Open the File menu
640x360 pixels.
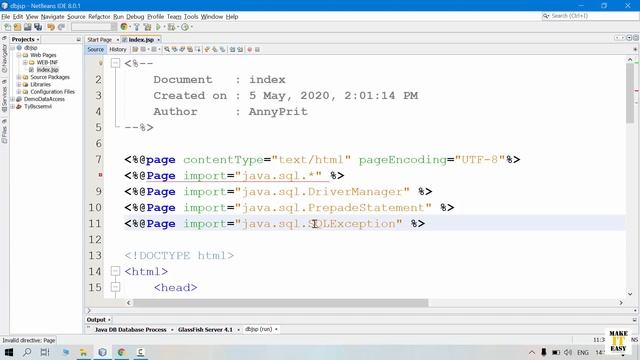[x=6, y=17]
